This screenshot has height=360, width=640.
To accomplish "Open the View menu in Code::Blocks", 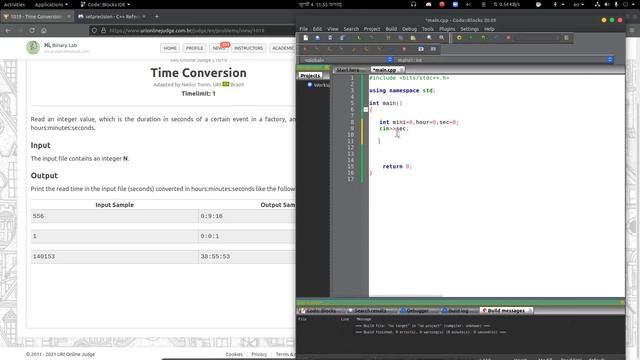I will tap(333, 29).
